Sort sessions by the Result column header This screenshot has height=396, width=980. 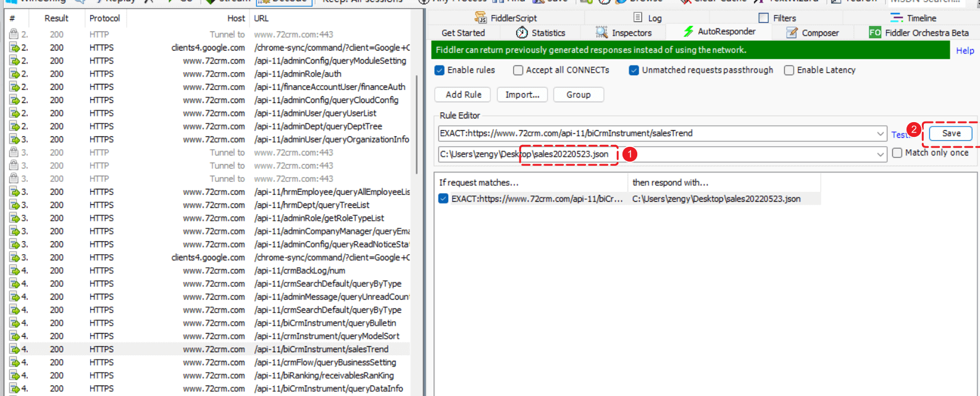point(56,19)
